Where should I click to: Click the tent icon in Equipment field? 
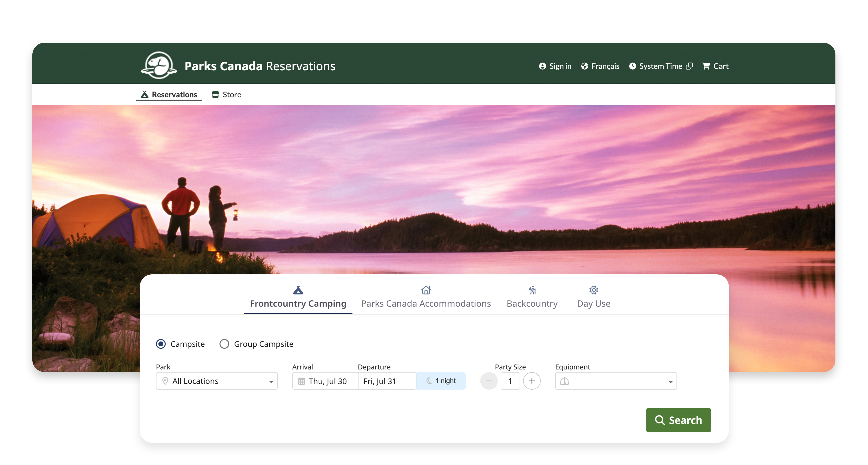tap(564, 381)
